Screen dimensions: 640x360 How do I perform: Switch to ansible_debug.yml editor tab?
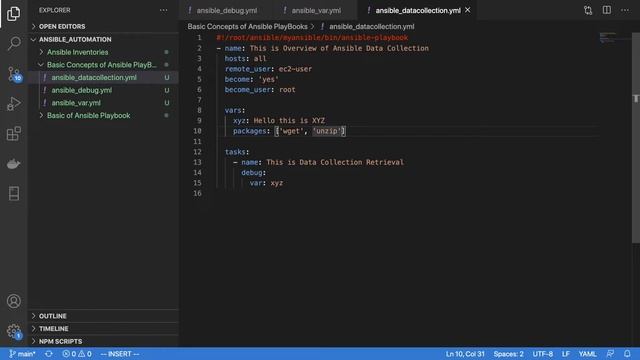click(x=227, y=10)
